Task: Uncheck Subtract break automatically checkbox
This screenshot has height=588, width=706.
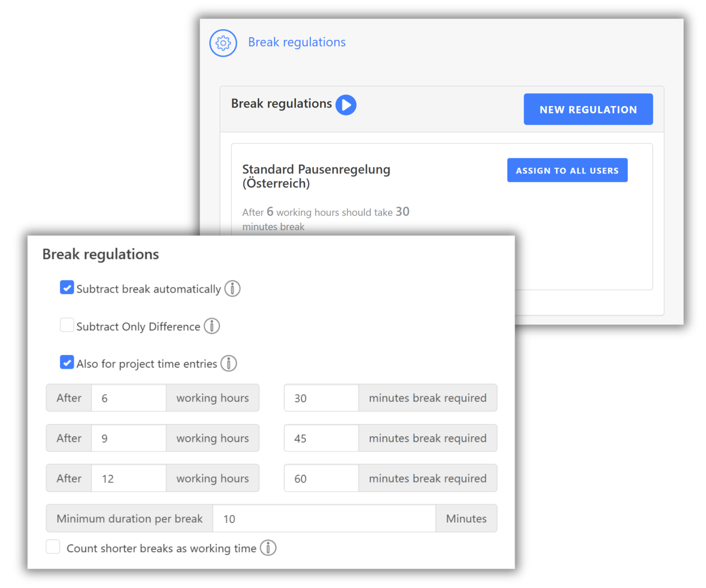Action: [x=67, y=288]
